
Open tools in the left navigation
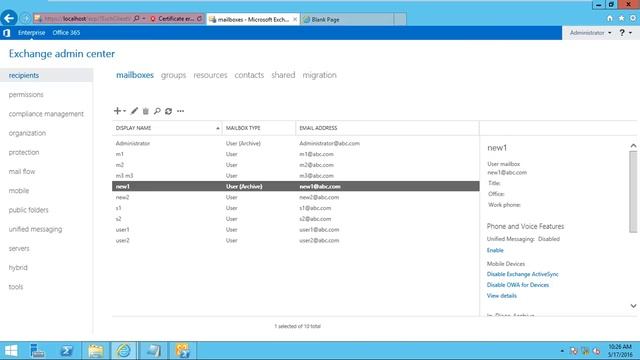[16, 287]
